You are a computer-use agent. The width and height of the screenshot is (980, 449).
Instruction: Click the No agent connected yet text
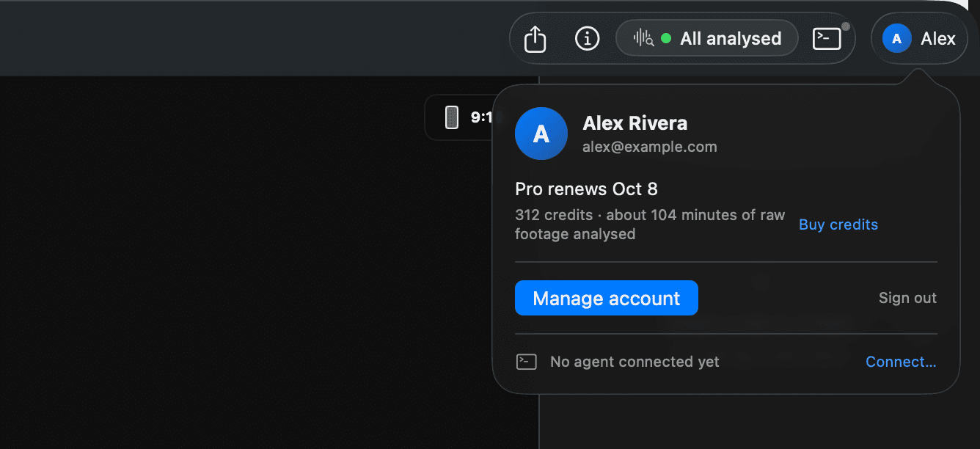635,362
